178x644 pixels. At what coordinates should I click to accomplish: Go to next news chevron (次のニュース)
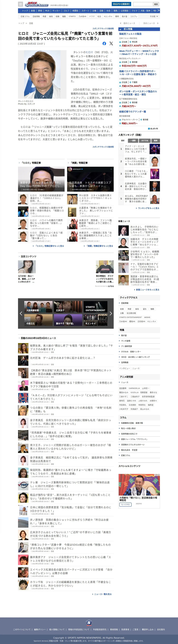click(158, 23)
